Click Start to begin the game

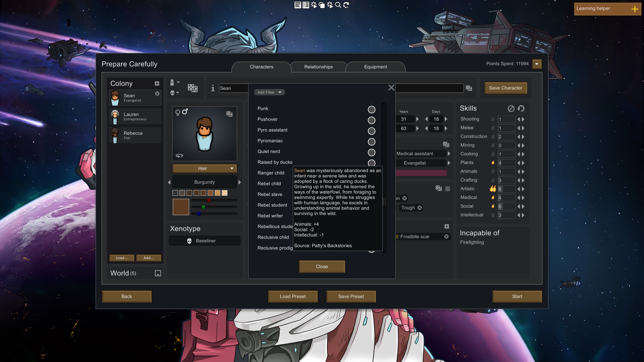click(x=517, y=296)
